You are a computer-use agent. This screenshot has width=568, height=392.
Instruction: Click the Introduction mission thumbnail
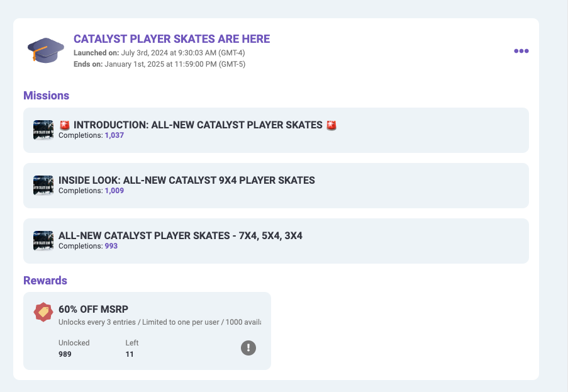click(43, 130)
